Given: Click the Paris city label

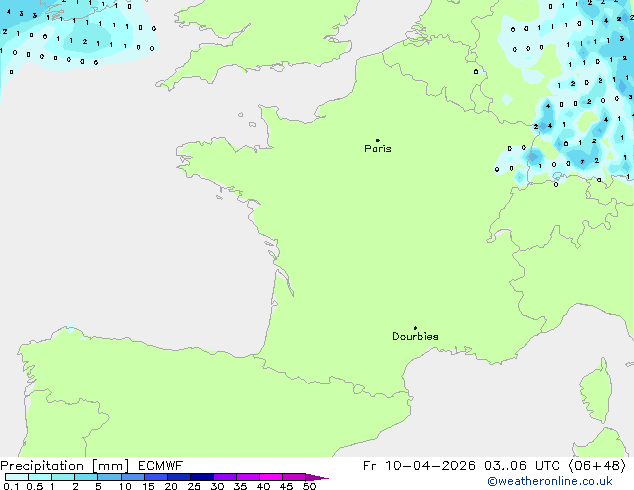Looking at the screenshot, I should tap(378, 149).
